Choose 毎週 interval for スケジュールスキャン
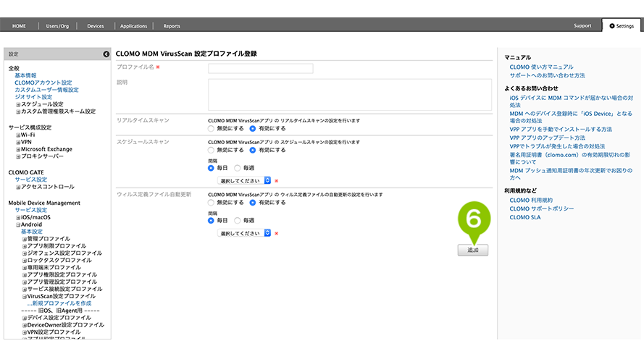Viewport: 644px width, 362px height. (238, 168)
